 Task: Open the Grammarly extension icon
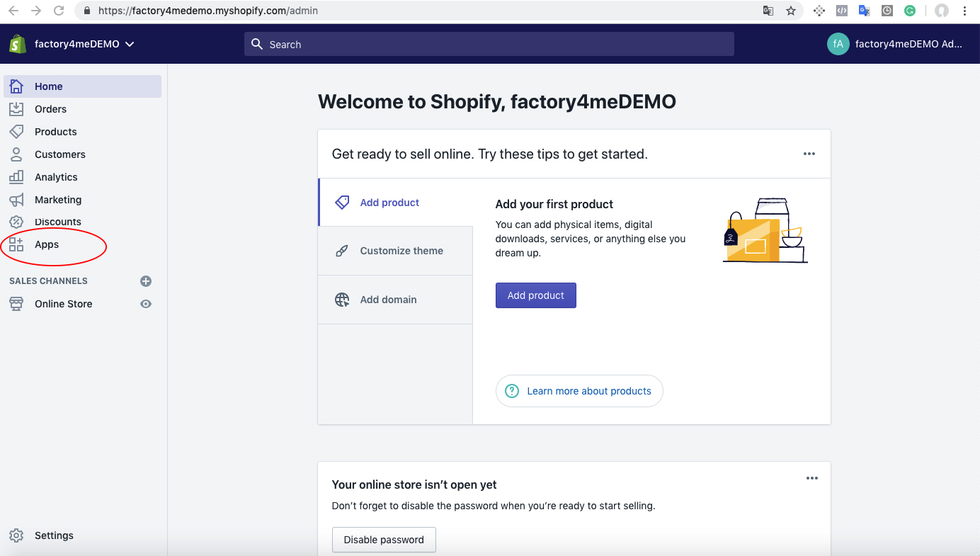coord(910,11)
